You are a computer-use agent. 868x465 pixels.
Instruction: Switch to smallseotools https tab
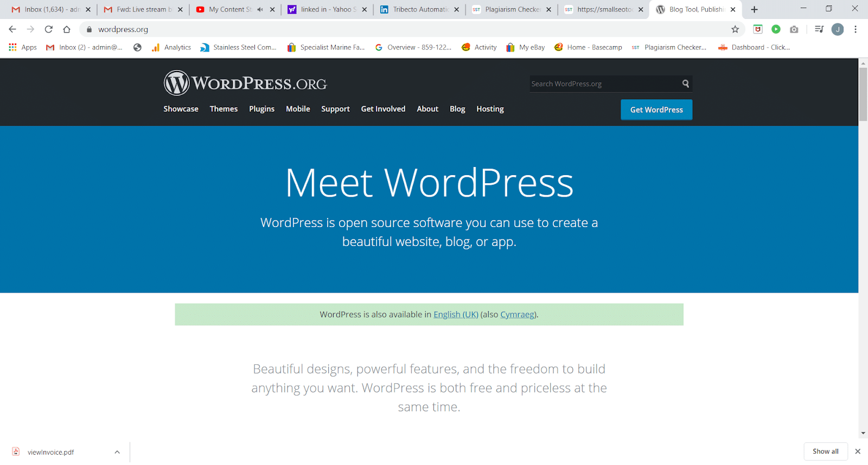point(604,9)
